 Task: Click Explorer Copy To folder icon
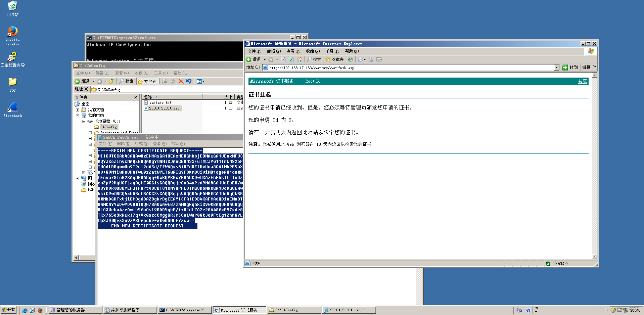173,81
